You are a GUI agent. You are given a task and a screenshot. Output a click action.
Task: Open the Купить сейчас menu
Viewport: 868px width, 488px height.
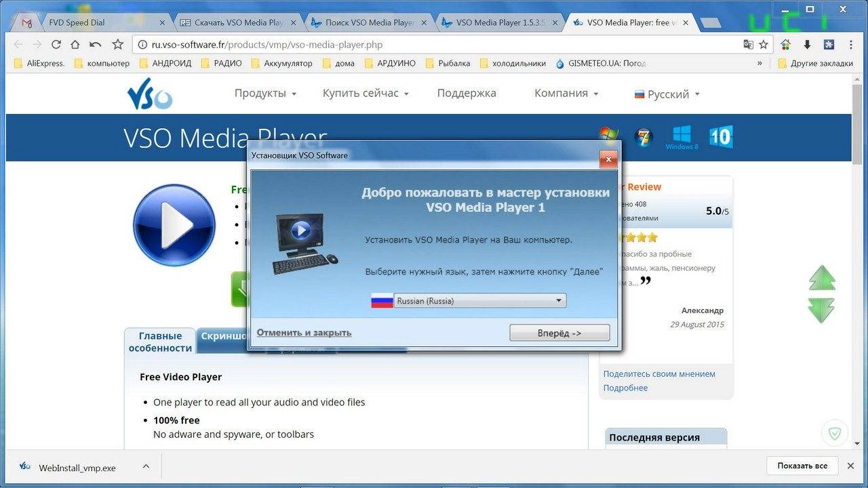click(x=366, y=94)
